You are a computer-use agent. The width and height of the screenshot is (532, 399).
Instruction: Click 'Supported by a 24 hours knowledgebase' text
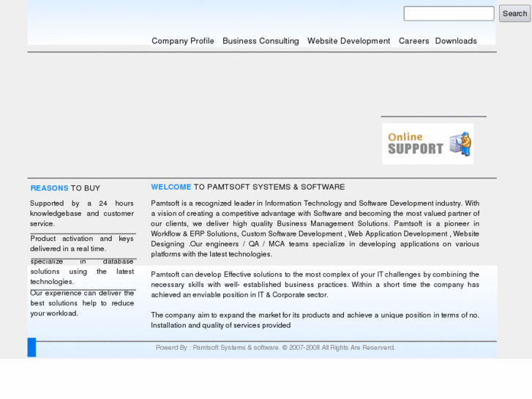(82, 214)
